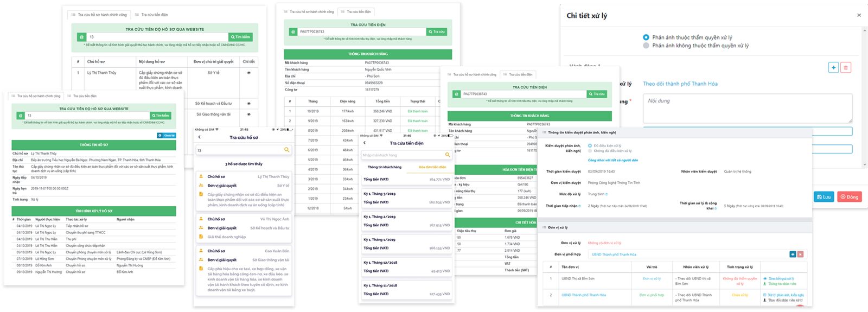
Task: Select Không đủ điều kiện xử lý radio
Action: tap(590, 151)
